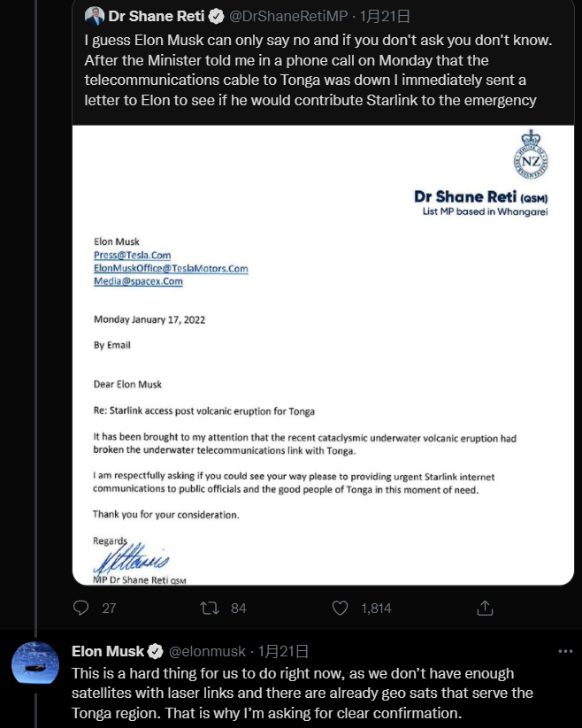Click Press@Tesla.Com email in letter
The image size is (582, 728).
[x=132, y=255]
